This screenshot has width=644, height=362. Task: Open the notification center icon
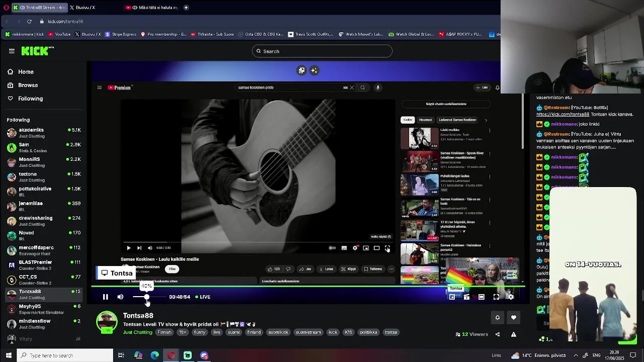coord(633,355)
